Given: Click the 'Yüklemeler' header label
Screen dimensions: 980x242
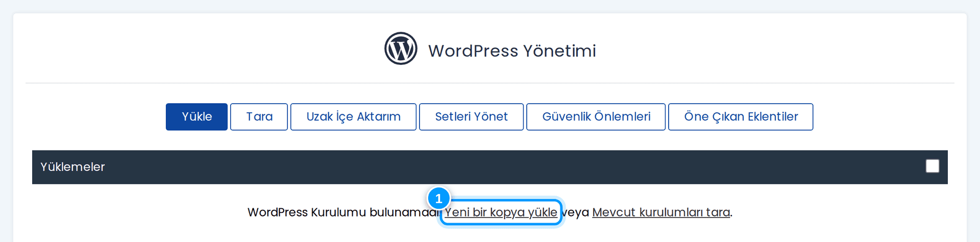Looking at the screenshot, I should [72, 167].
